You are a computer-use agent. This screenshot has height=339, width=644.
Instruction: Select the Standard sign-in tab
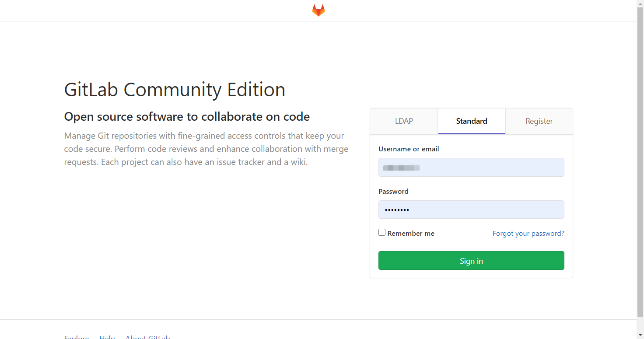coord(472,121)
